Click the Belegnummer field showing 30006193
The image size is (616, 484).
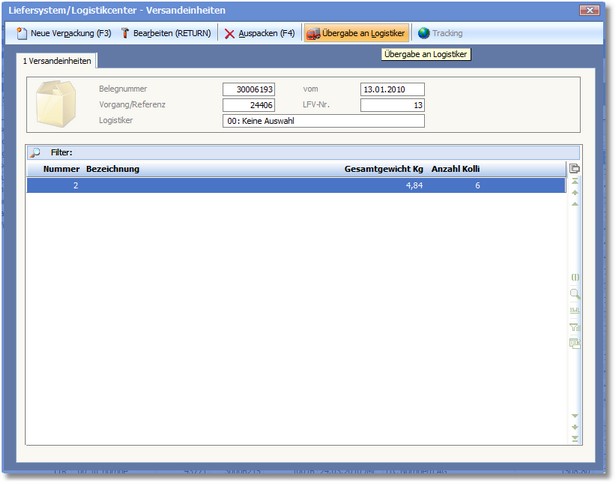tap(249, 89)
